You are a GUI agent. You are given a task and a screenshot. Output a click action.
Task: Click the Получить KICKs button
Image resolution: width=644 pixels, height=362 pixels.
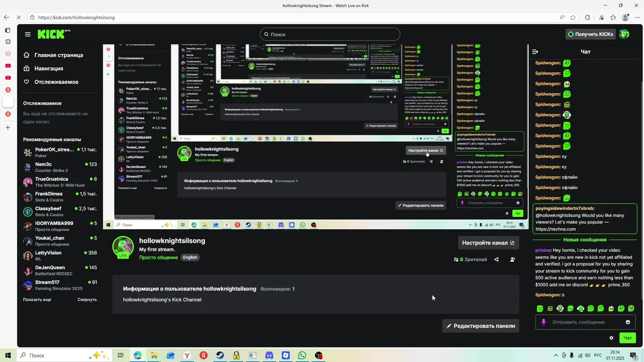[591, 34]
